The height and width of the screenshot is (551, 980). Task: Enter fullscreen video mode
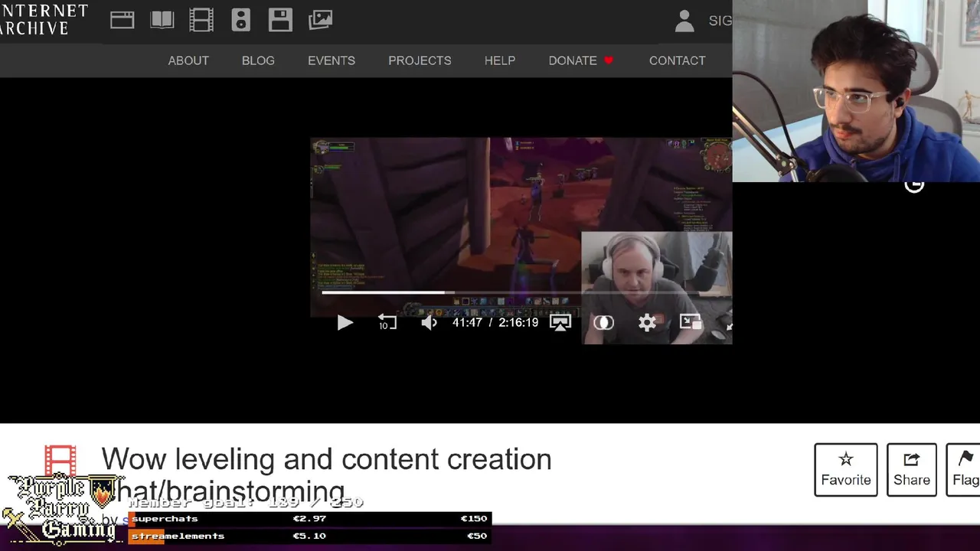pos(729,325)
